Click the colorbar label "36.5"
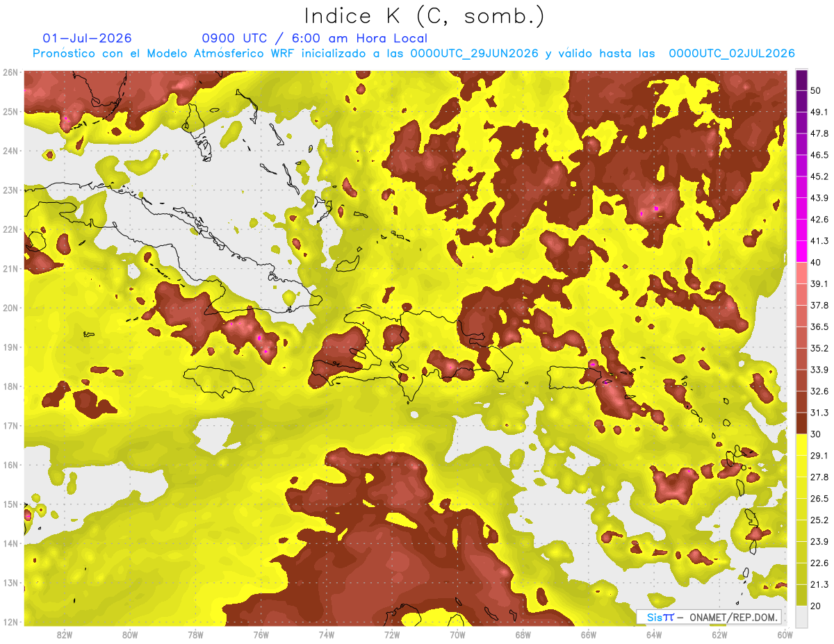 [x=818, y=327]
